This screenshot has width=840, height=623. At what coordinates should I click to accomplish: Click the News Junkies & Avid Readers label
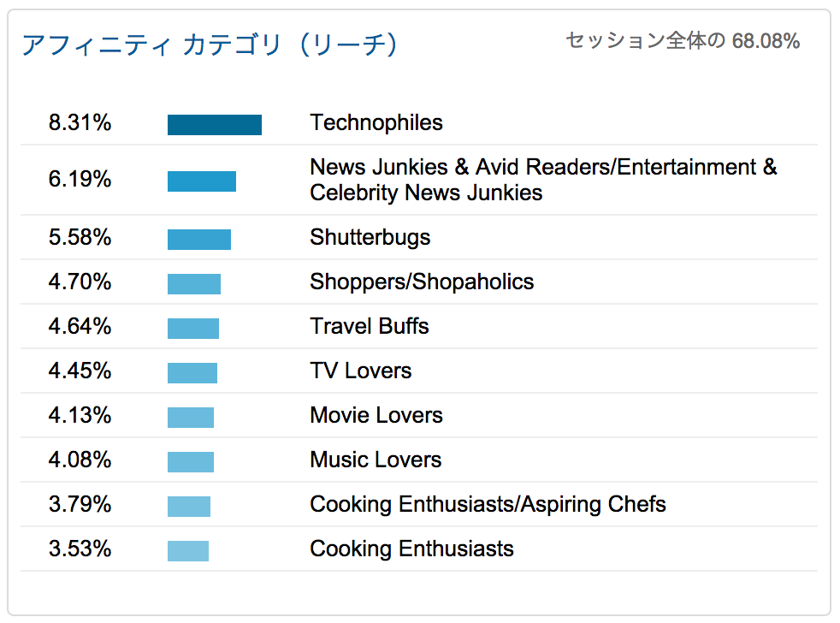tap(543, 180)
